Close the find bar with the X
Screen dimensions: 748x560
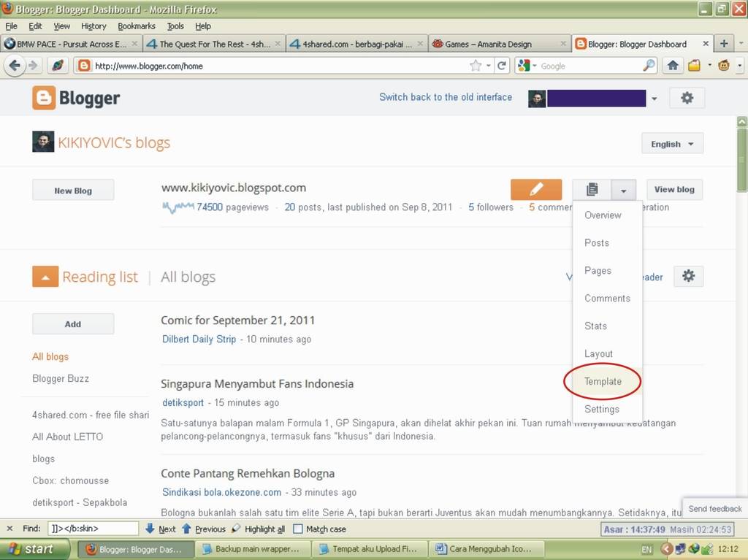tap(9, 529)
